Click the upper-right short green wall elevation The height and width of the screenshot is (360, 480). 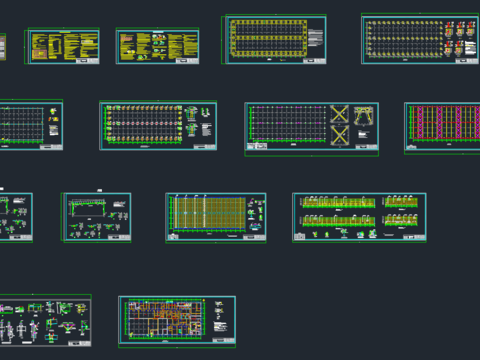pyautogui.click(x=401, y=202)
